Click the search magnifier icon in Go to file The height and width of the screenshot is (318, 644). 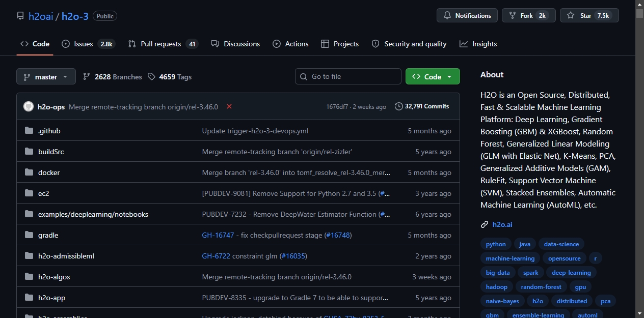click(304, 76)
